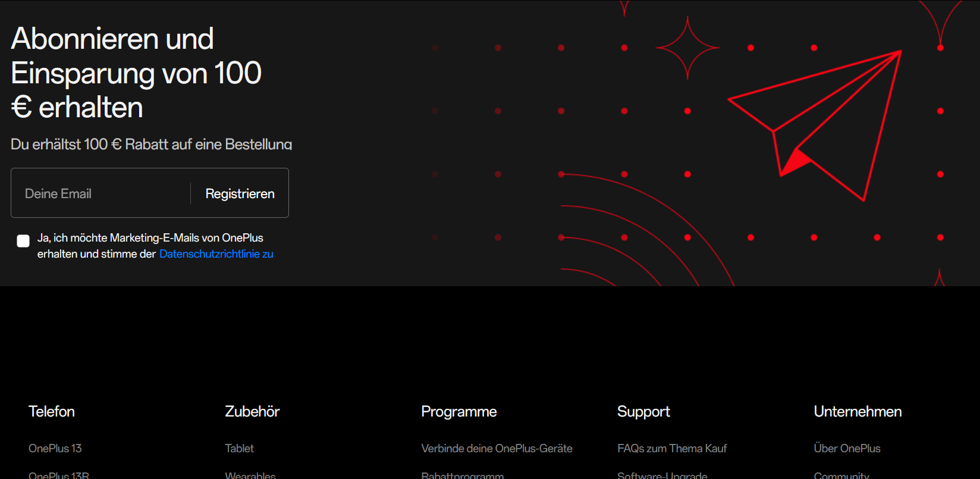Visit the 'Über OnePlus' link
This screenshot has width=980, height=479.
pos(847,449)
